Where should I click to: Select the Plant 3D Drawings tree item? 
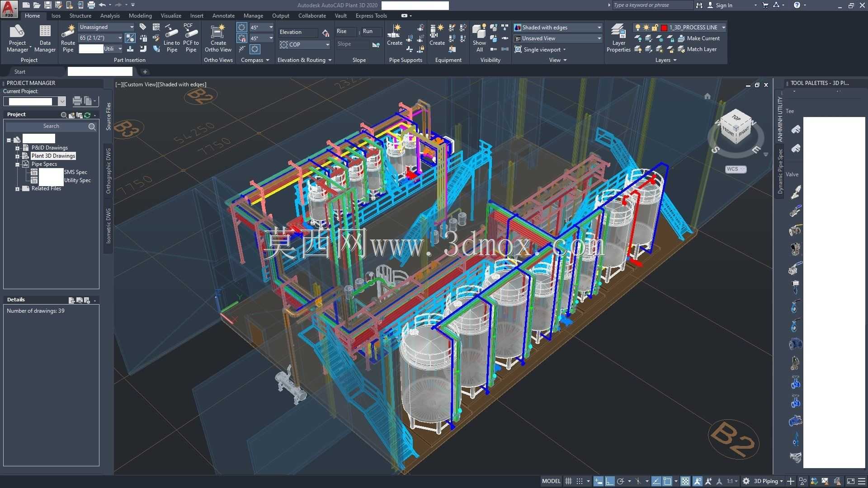coord(53,156)
